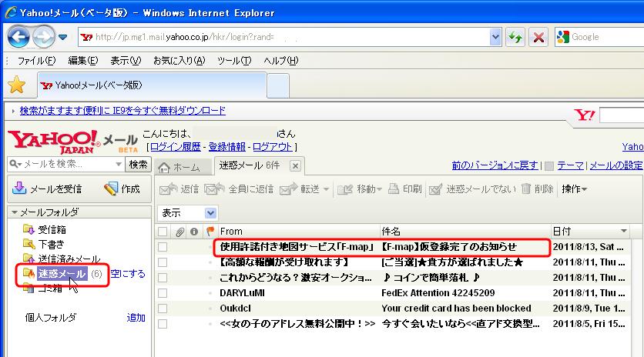Viewport: 644px width, 357px height.
Task: Click the 全員に返信 toolbar button
Action: [x=239, y=189]
